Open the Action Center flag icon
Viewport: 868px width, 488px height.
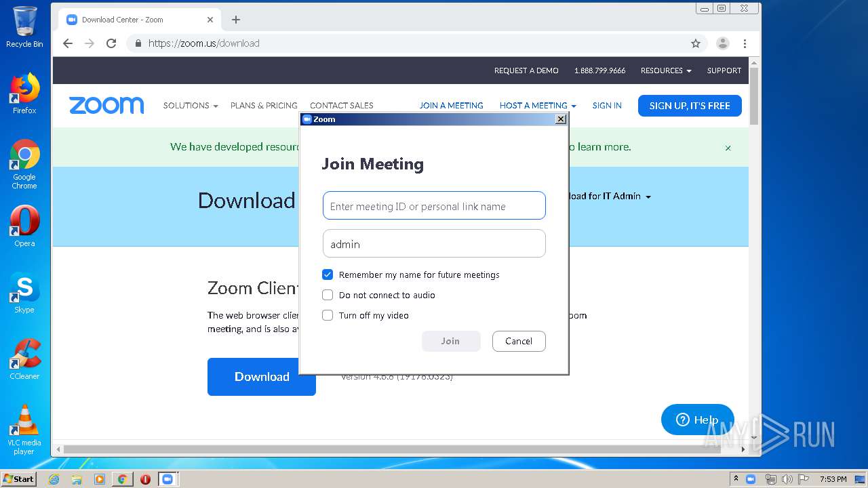pos(804,479)
